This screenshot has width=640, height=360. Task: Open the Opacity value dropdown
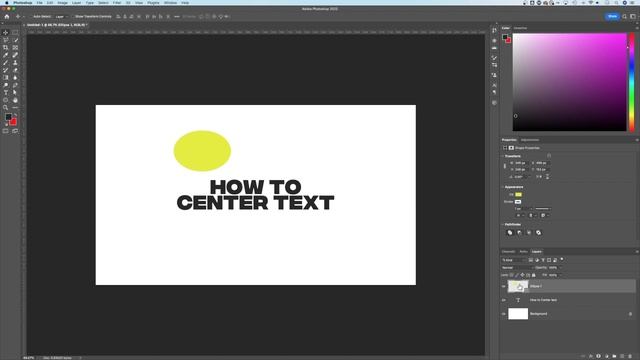(560, 268)
